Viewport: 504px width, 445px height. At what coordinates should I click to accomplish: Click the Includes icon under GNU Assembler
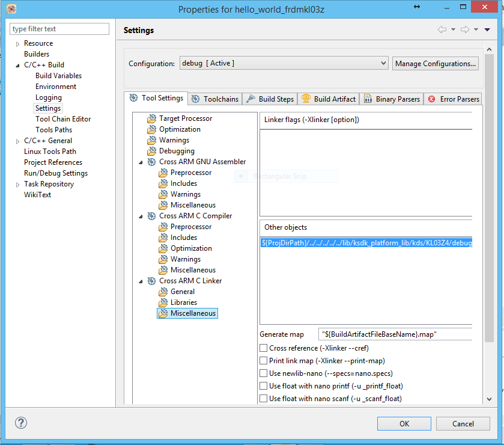click(x=163, y=183)
